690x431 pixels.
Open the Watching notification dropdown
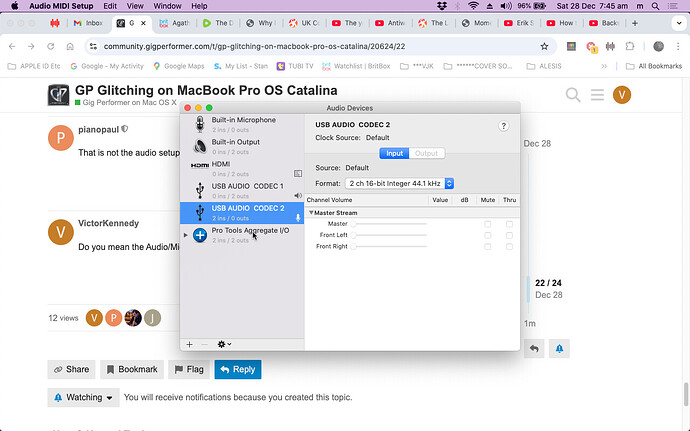click(83, 398)
